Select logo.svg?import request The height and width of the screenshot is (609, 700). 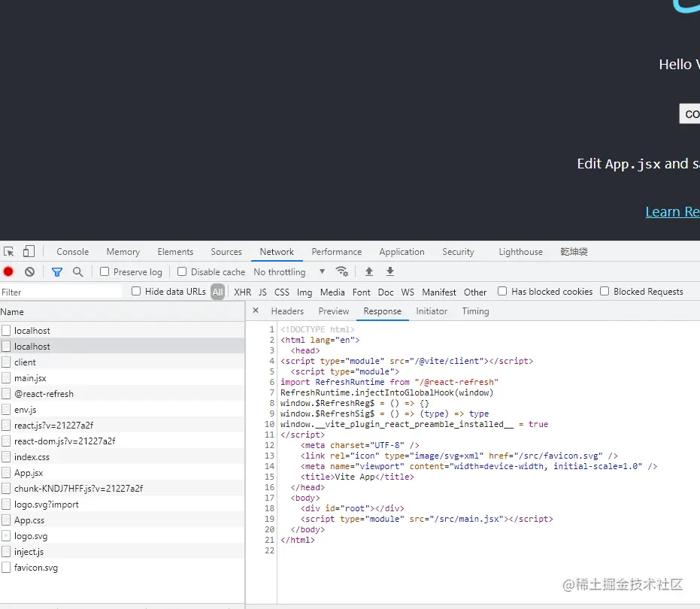(123, 504)
